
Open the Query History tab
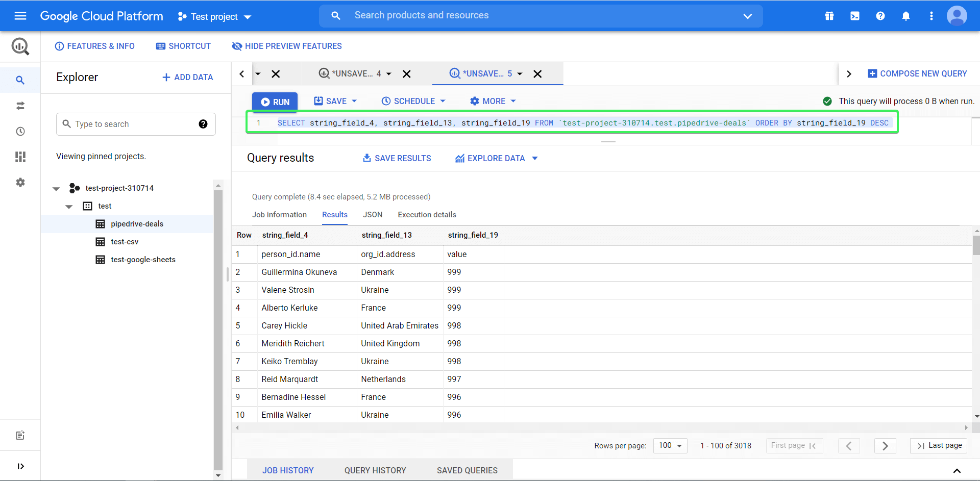coord(375,470)
